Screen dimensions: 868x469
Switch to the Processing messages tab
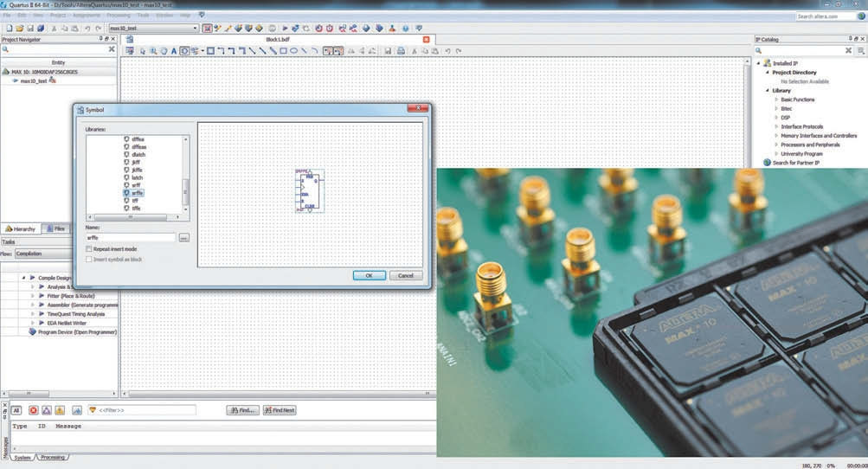click(x=53, y=458)
